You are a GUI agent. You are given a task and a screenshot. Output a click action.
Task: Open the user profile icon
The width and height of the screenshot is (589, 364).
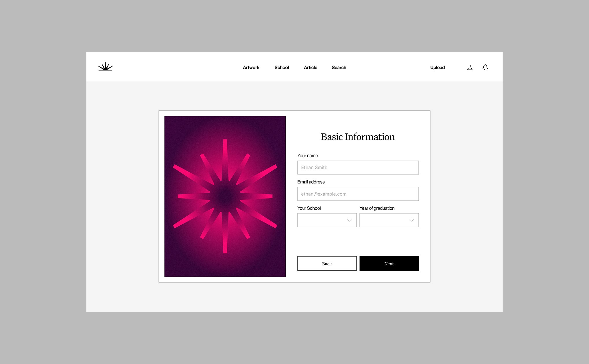(470, 67)
